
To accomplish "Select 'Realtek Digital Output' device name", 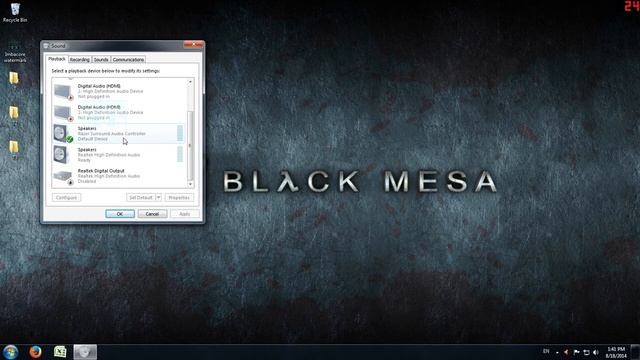I will (101, 171).
